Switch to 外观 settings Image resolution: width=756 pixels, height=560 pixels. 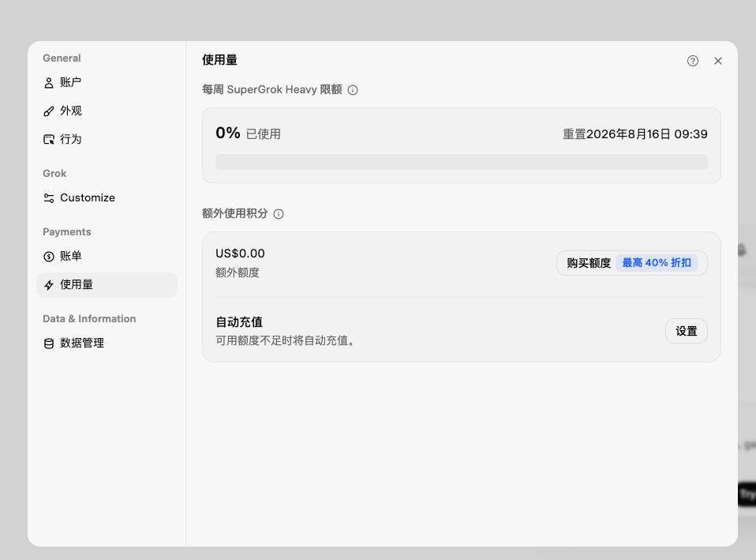point(107,111)
